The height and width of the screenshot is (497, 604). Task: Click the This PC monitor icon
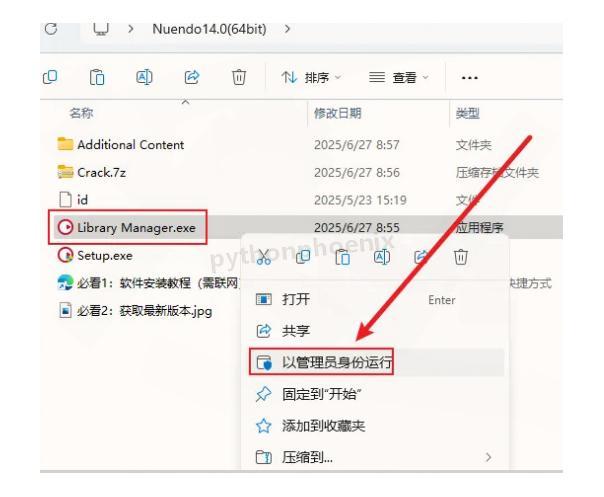(x=101, y=29)
